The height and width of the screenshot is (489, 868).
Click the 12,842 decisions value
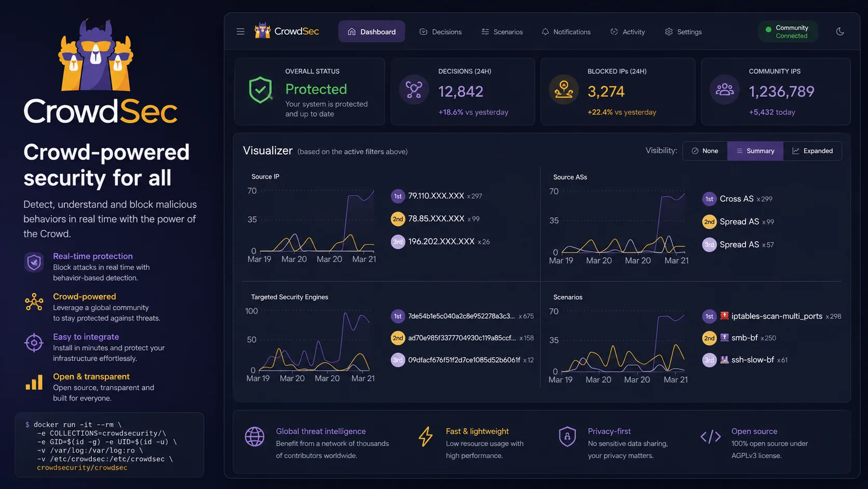click(x=460, y=91)
